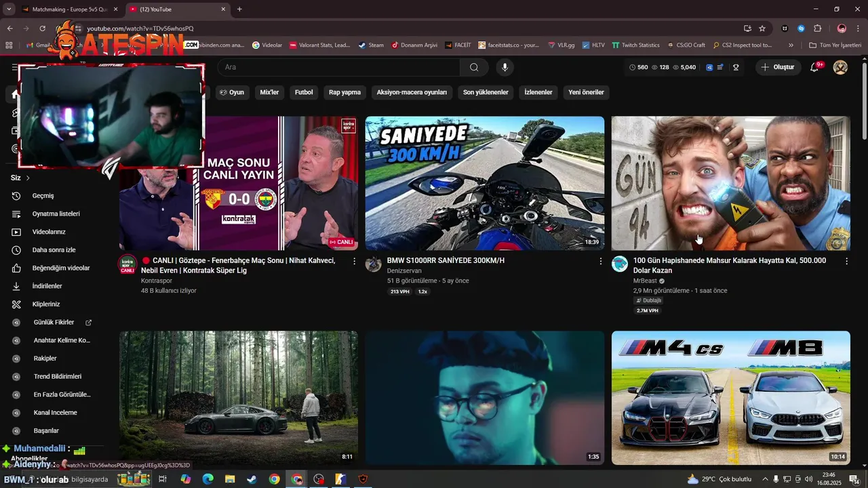Screen dimensions: 868x488
Task: Bookmark this page with the star icon
Action: click(x=762, y=28)
